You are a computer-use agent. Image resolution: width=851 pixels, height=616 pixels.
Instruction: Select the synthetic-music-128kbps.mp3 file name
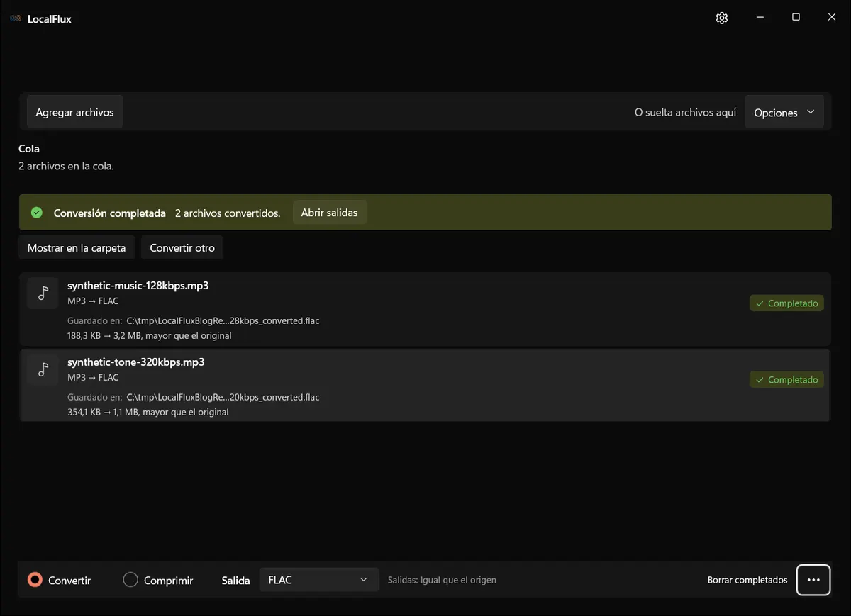tap(138, 286)
